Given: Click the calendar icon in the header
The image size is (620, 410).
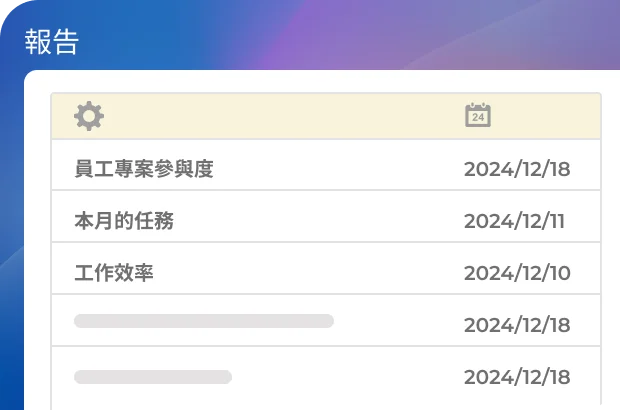Looking at the screenshot, I should point(478,115).
